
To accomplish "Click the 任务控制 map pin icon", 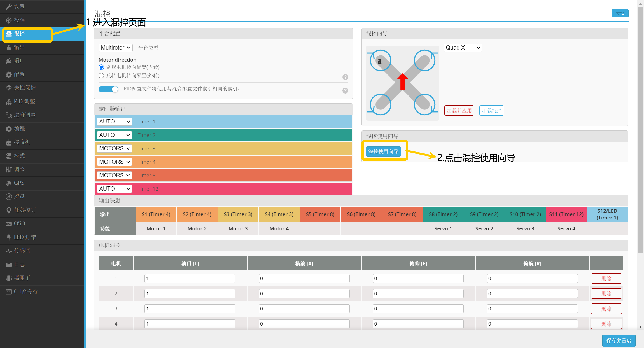I will pos(9,210).
